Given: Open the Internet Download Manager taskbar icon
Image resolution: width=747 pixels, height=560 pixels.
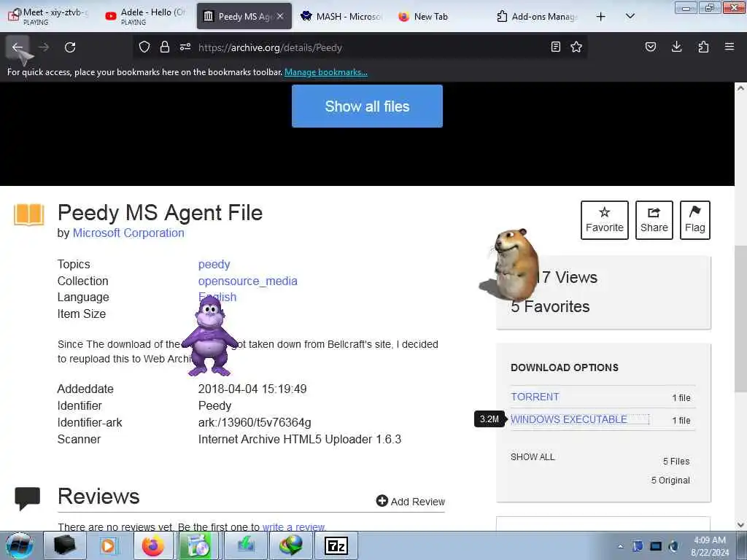Looking at the screenshot, I should tap(291, 545).
